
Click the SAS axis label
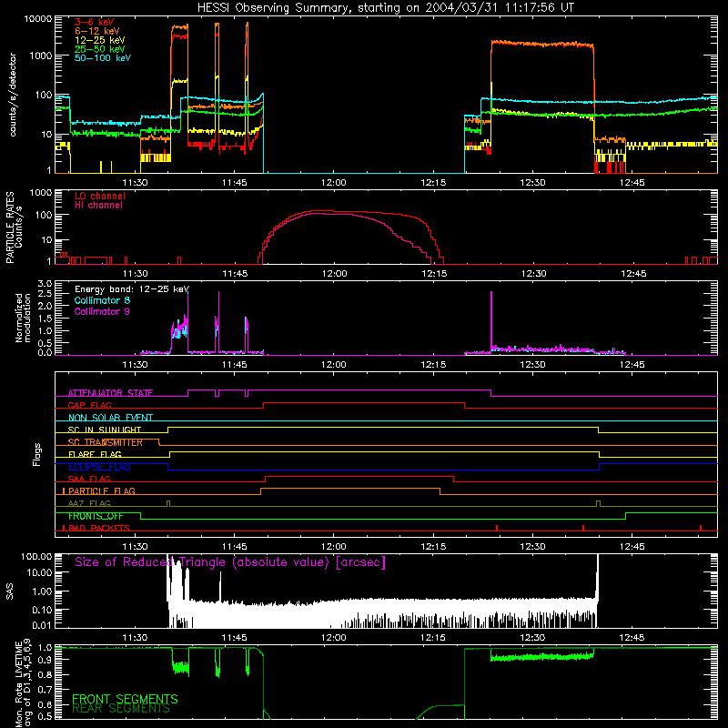[10, 591]
